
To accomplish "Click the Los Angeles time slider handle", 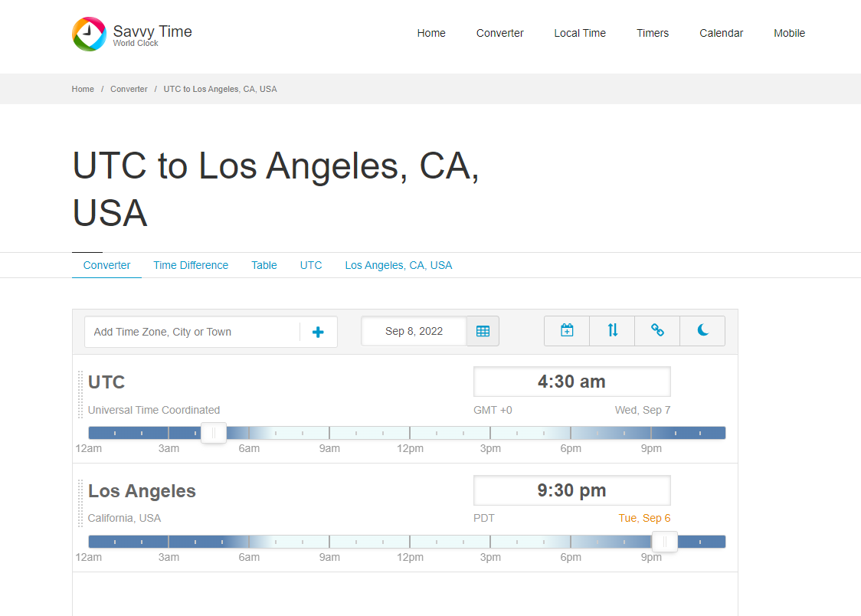I will pyautogui.click(x=665, y=542).
